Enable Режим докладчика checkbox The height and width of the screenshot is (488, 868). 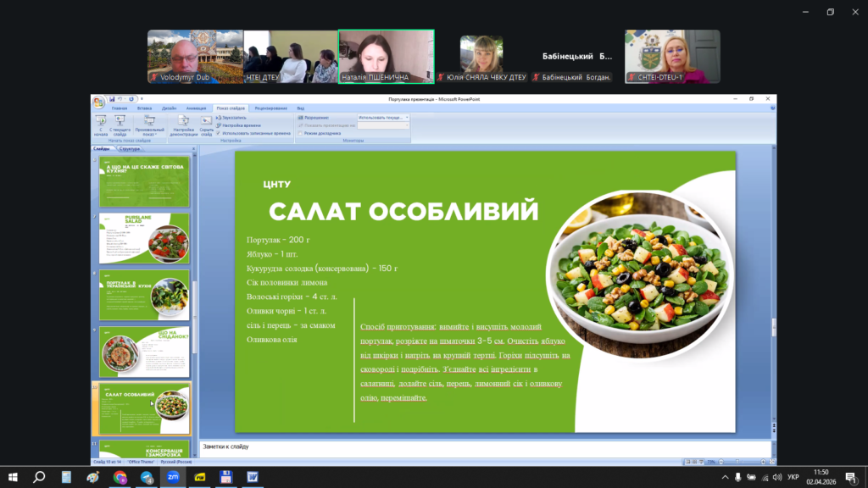coord(300,133)
